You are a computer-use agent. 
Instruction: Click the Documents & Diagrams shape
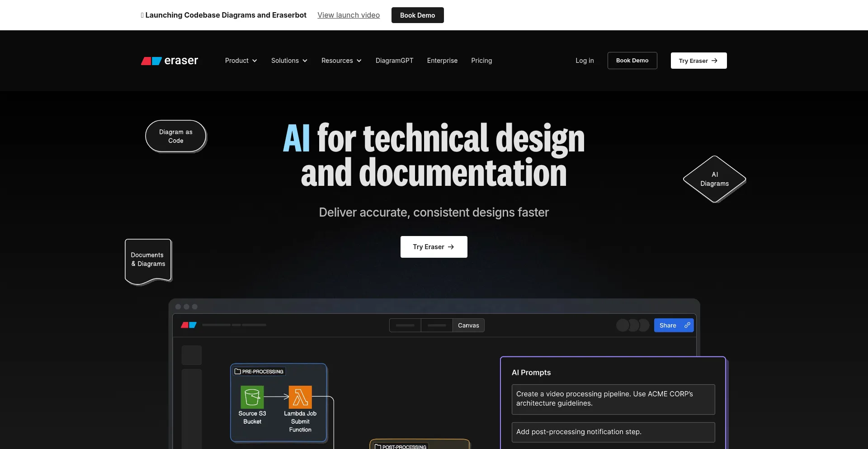(x=148, y=260)
